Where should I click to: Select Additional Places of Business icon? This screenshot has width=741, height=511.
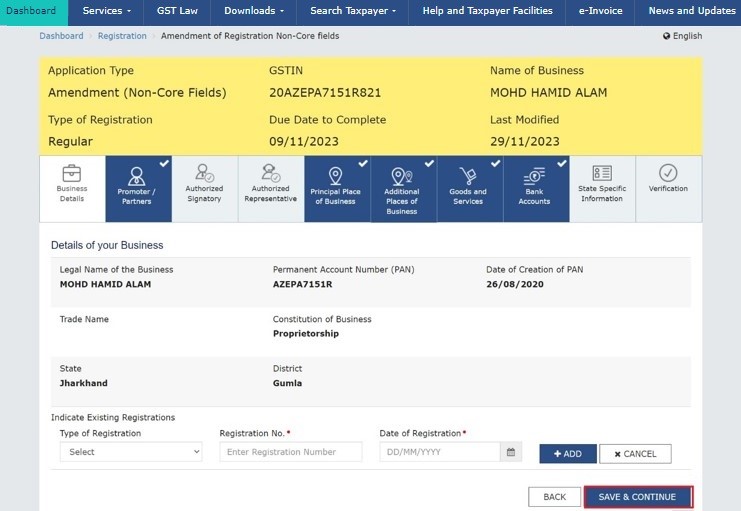402,176
